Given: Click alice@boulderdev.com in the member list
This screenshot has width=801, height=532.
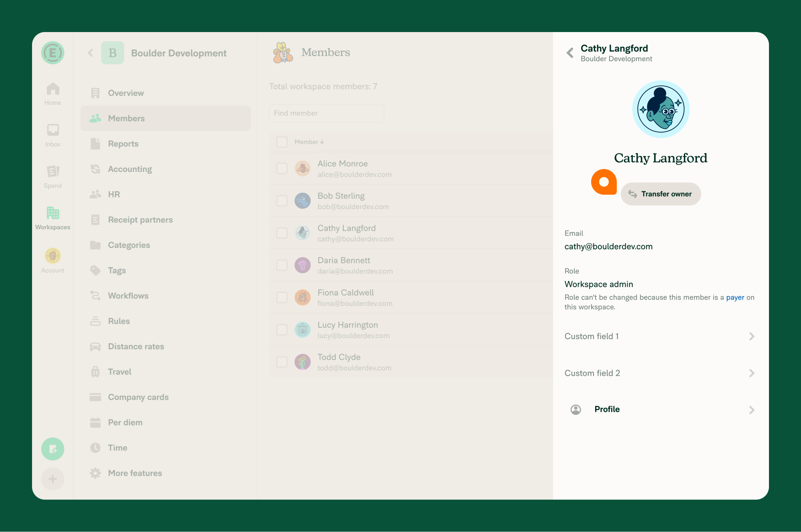Looking at the screenshot, I should coord(354,175).
